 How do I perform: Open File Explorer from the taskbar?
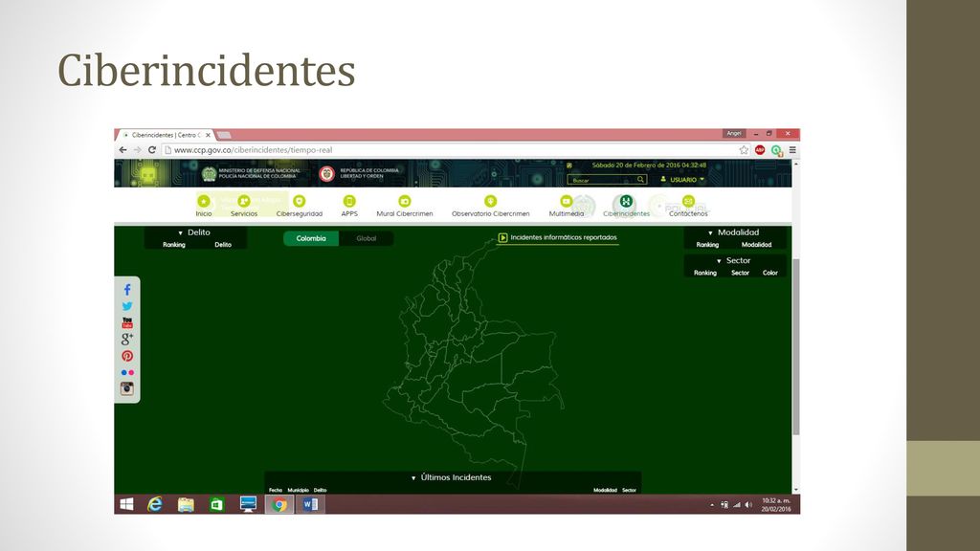(x=186, y=504)
